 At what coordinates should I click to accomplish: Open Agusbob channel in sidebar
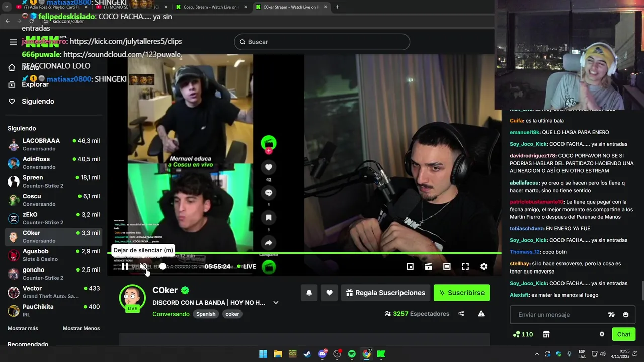tap(53, 255)
